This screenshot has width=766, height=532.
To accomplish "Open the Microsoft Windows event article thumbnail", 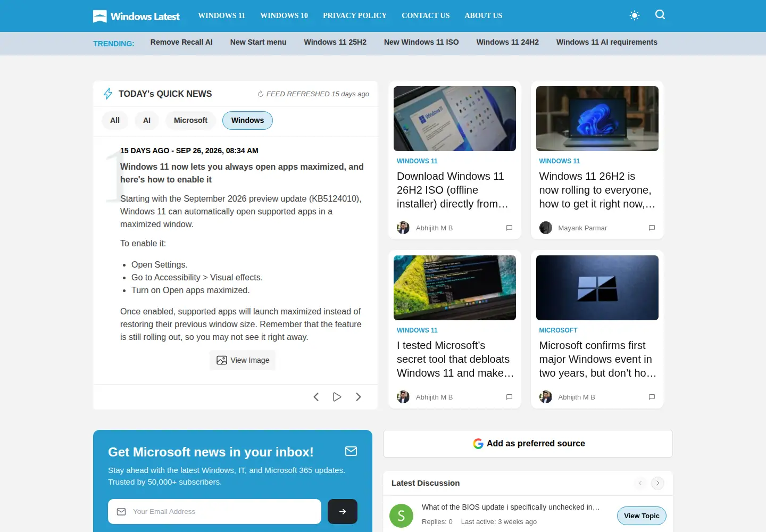I will tap(597, 288).
